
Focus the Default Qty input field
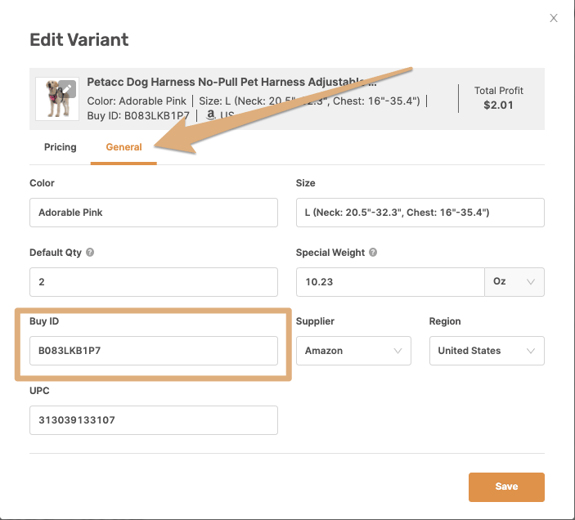point(153,282)
